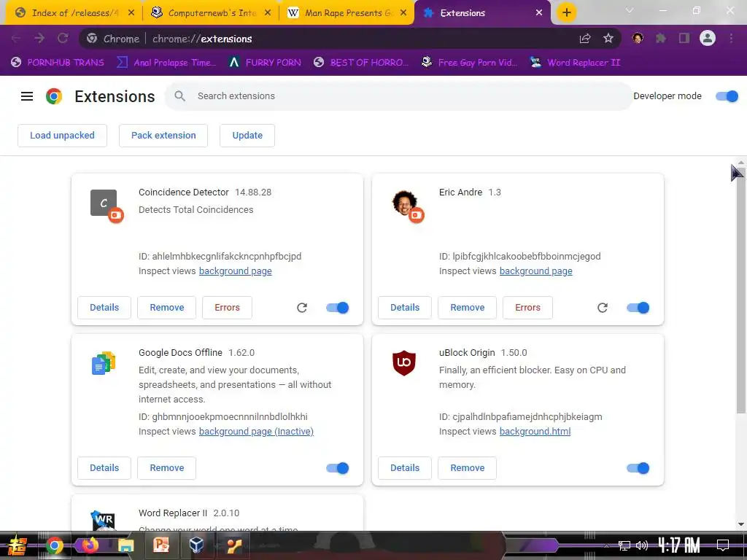Open background page (Inactive) link
The width and height of the screenshot is (747, 560).
(x=256, y=432)
